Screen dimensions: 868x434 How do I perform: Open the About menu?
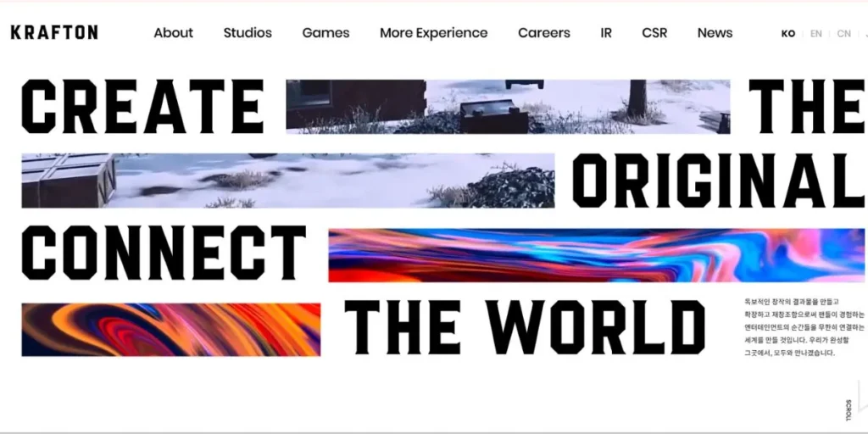(173, 33)
